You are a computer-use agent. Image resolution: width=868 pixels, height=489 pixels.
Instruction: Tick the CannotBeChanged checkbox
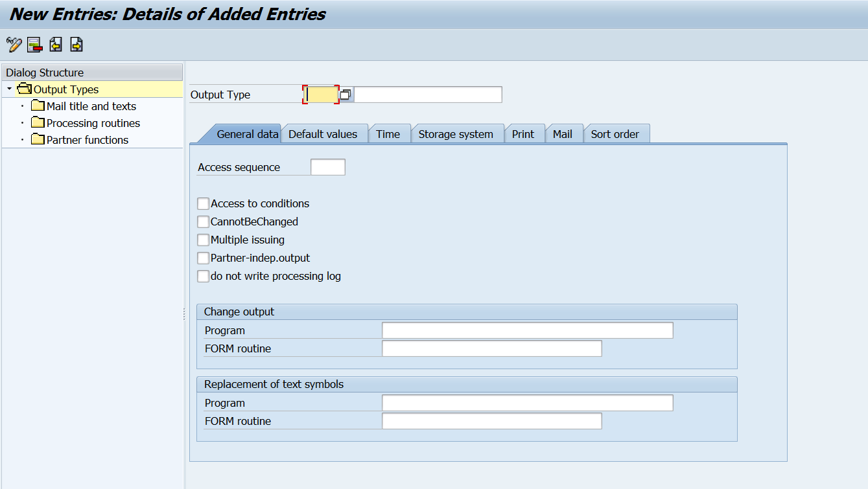[x=204, y=222]
